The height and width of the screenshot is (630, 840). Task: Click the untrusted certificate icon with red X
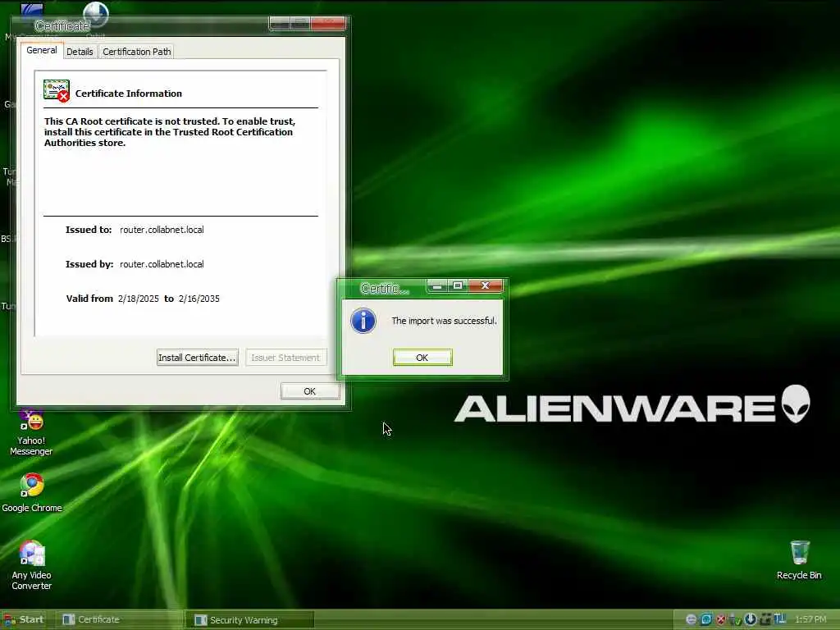tap(57, 91)
